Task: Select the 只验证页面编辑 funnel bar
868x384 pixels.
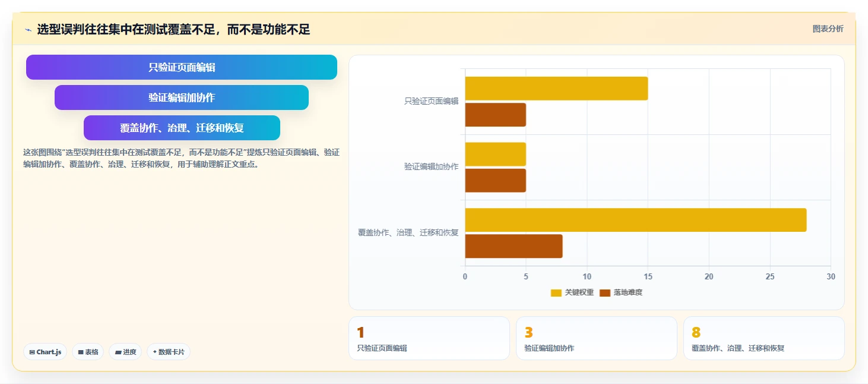Action: pyautogui.click(x=182, y=67)
